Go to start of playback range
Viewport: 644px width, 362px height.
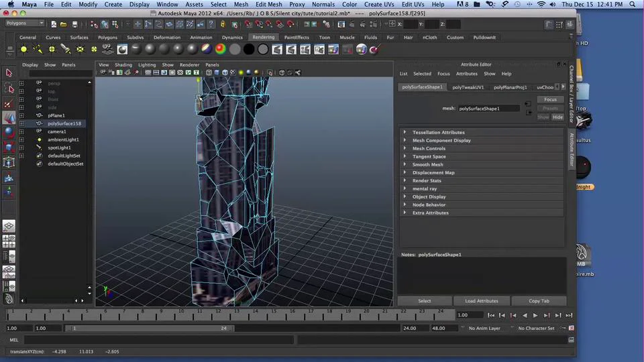491,315
